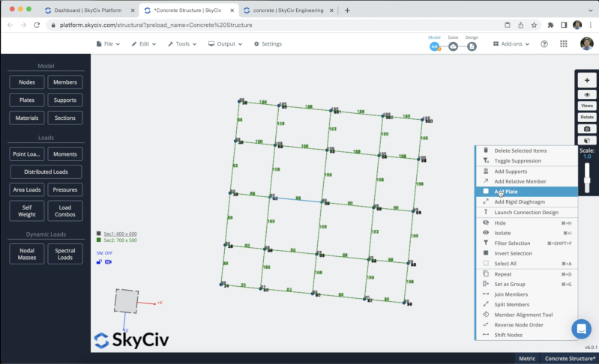The image size is (599, 364).
Task: Bookmark page with the star icon
Action: pos(534,25)
